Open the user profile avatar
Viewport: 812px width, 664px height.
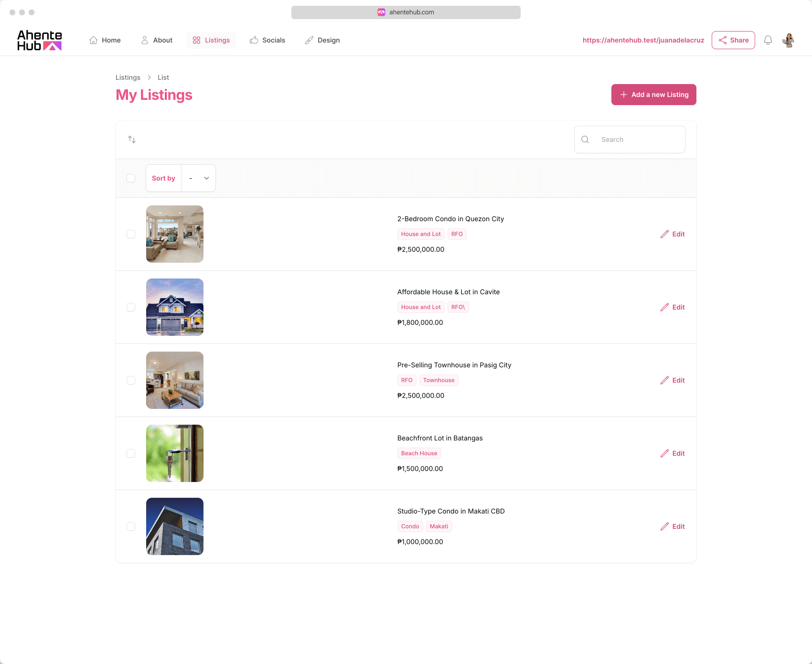(x=788, y=40)
